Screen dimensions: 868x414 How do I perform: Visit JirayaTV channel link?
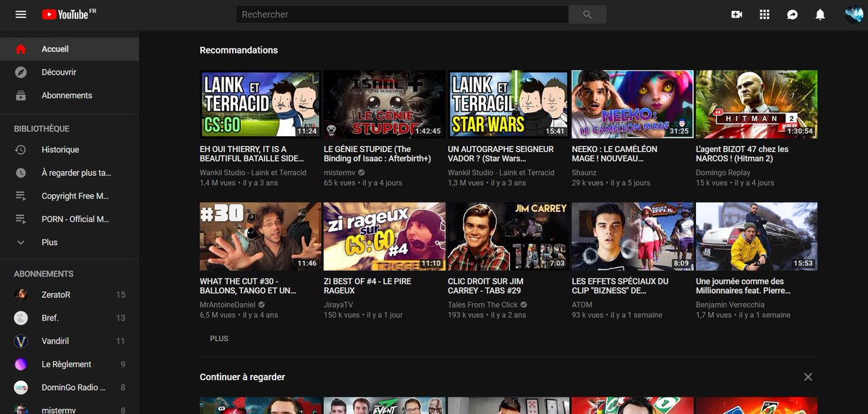coord(339,305)
